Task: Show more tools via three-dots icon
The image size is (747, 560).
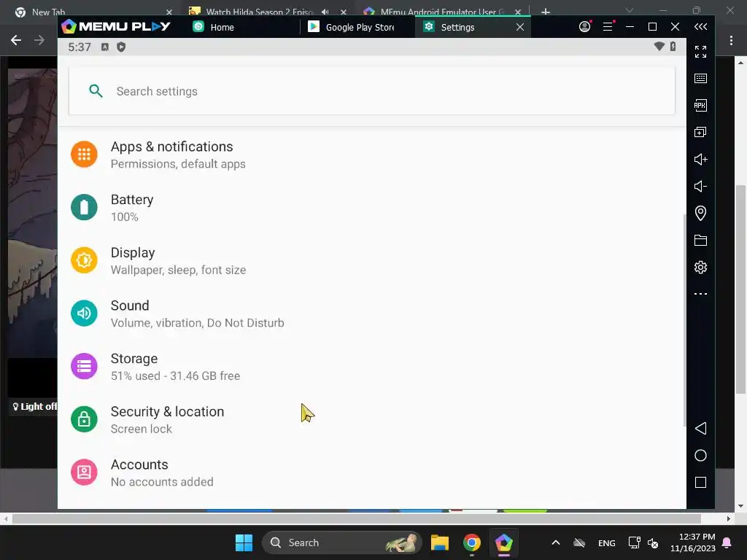Action: tap(700, 294)
